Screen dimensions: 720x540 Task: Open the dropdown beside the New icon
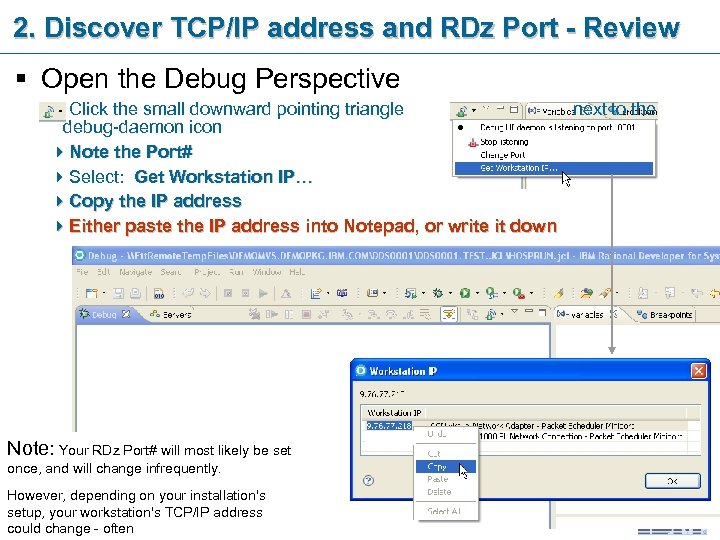(104, 293)
